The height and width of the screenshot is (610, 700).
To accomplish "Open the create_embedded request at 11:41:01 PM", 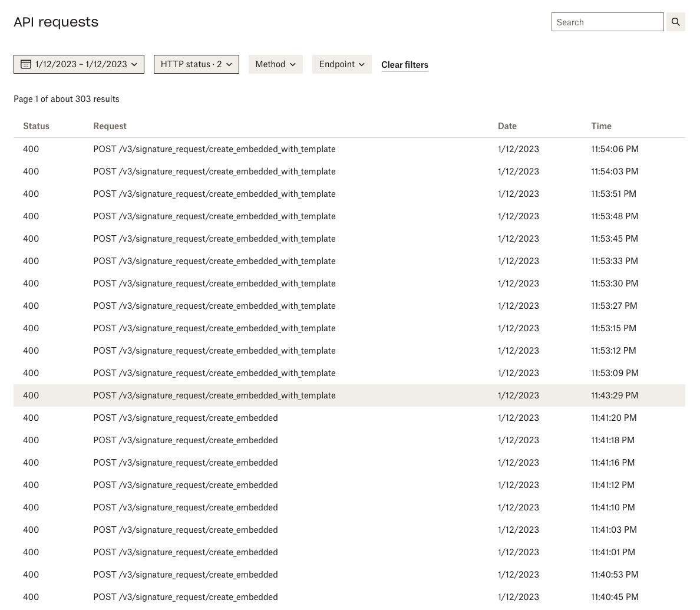I will pos(185,552).
